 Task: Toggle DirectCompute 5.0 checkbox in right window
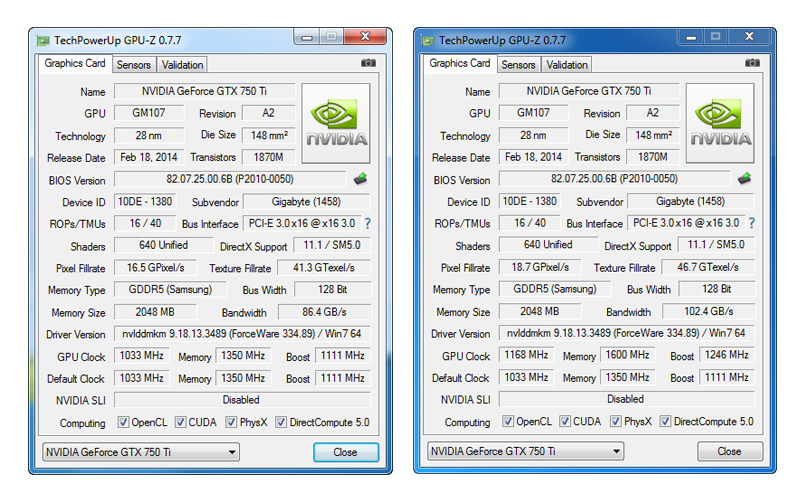coord(665,421)
